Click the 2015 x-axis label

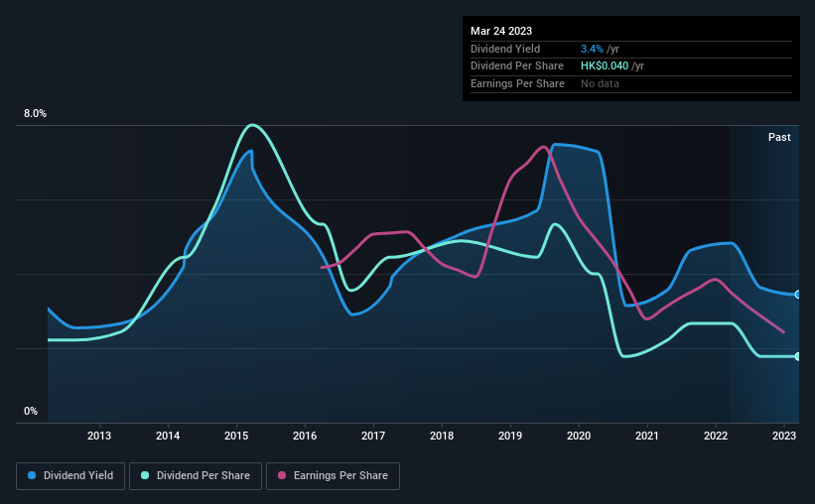tap(236, 436)
